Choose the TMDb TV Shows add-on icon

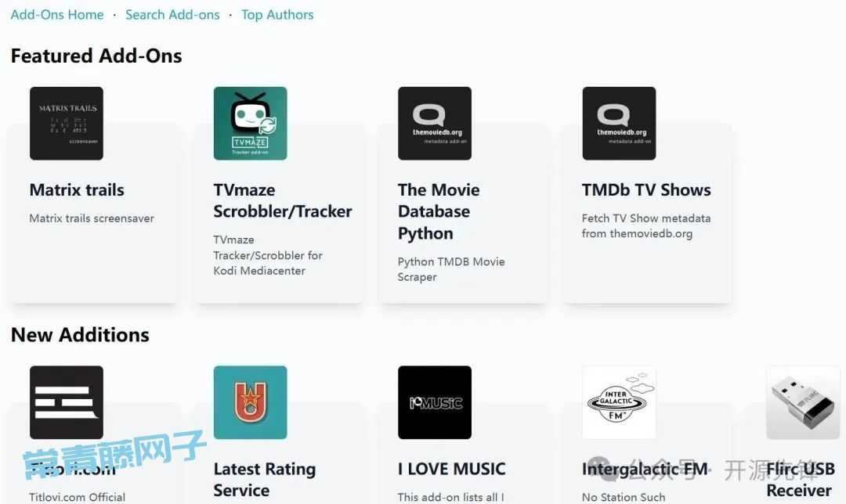(x=619, y=124)
